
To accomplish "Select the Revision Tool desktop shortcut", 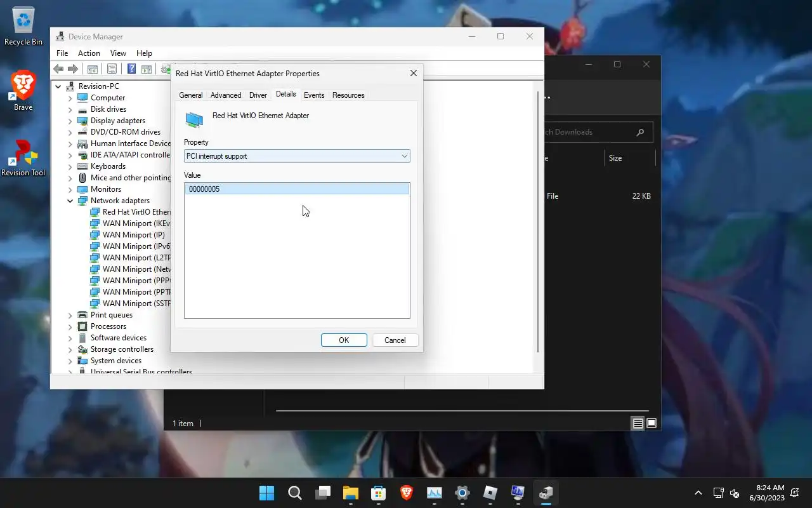I will click(x=23, y=158).
